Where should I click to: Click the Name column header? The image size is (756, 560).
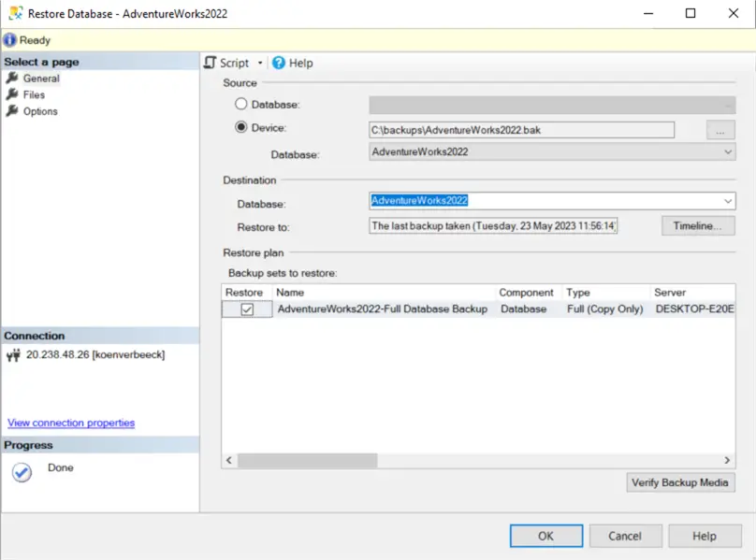click(x=385, y=293)
